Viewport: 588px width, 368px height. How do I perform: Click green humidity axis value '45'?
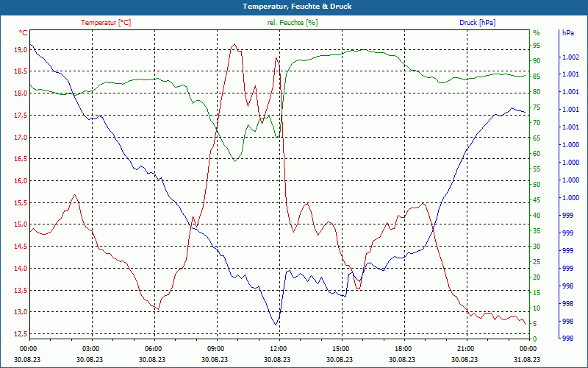point(537,199)
